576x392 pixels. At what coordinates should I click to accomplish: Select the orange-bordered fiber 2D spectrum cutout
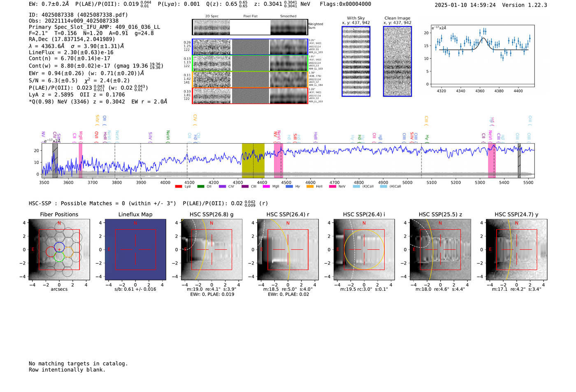250,79
